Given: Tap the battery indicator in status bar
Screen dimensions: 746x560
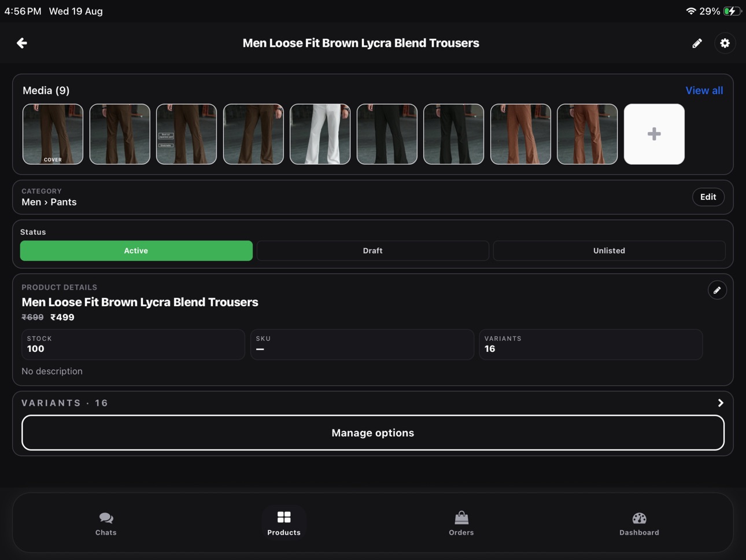Looking at the screenshot, I should [x=732, y=11].
